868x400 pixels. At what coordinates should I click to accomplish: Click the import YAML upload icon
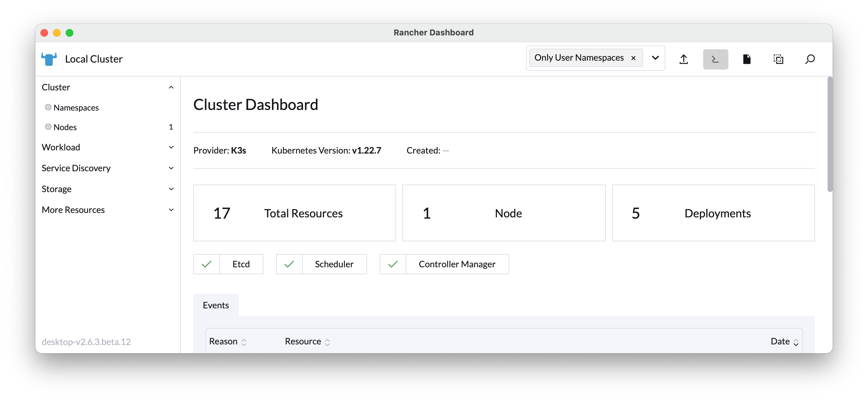(x=683, y=59)
